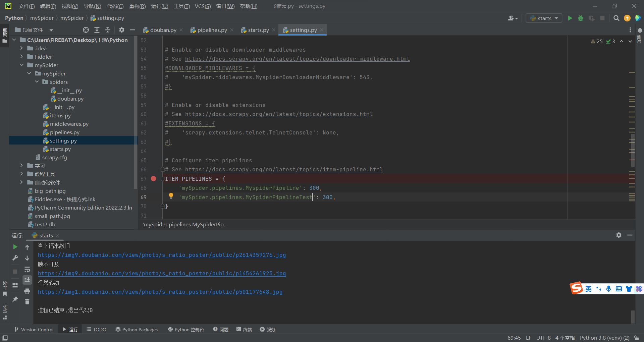Viewport: 644px width, 342px height.
Task: Open the project view type dropdown
Action: (x=51, y=30)
